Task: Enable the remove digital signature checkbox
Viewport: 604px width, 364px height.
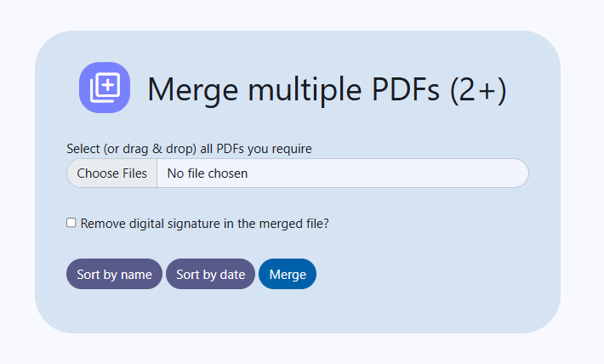Action: point(71,223)
